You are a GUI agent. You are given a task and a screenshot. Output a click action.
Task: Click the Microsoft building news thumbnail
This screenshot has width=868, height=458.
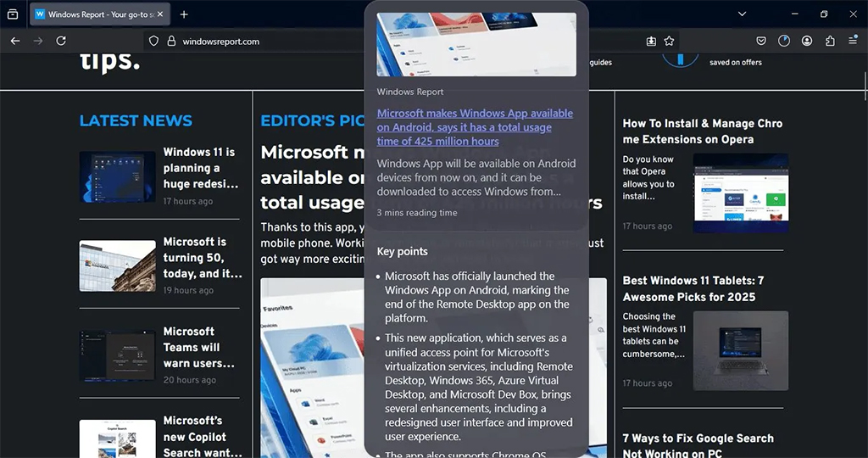click(117, 265)
